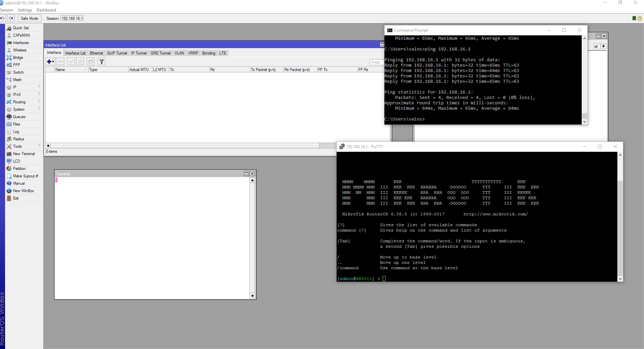Click the Disable cross toolbar button
This screenshot has height=349, width=644.
(x=80, y=62)
